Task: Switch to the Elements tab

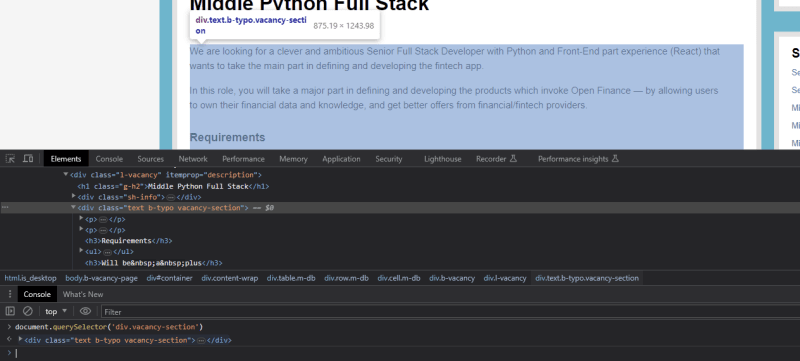Action: click(x=66, y=159)
